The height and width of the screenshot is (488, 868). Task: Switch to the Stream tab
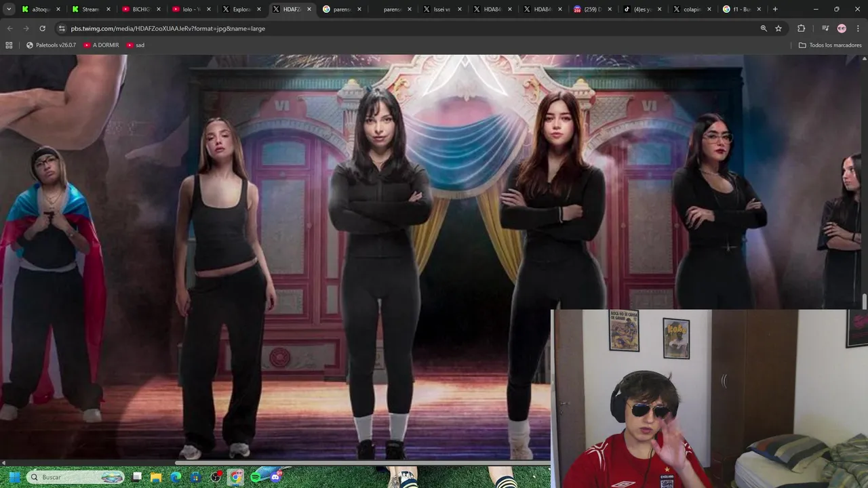pos(90,9)
